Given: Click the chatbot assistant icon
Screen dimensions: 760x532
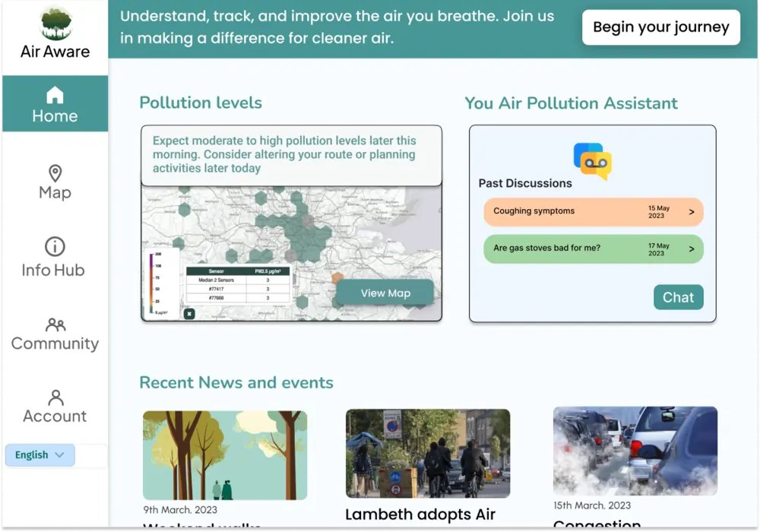Looking at the screenshot, I should (592, 160).
